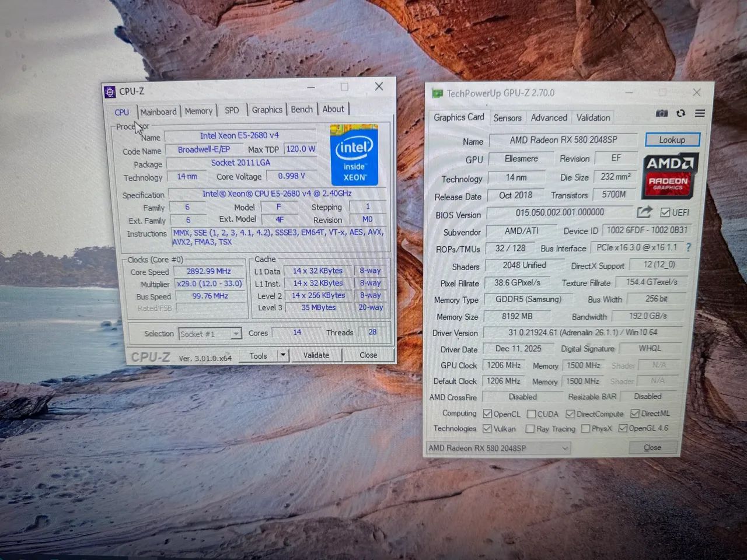747x560 pixels.
Task: Click Digital Signature value WHQL
Action: tap(650, 348)
